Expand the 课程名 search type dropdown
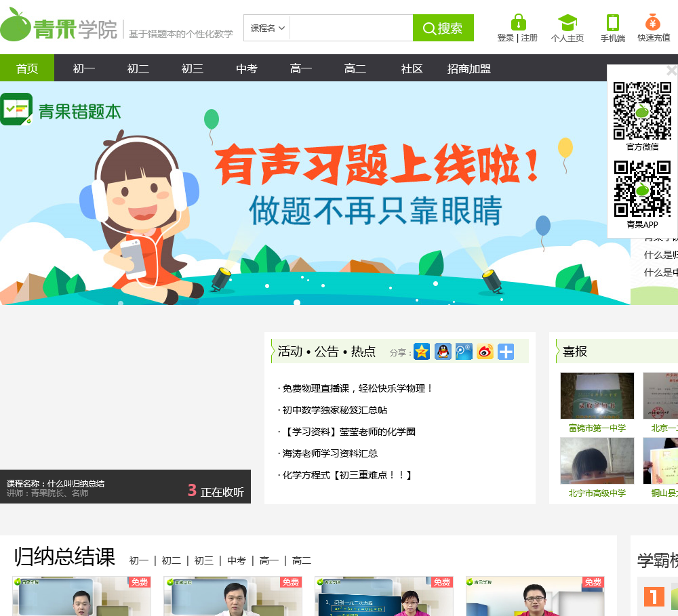The height and width of the screenshot is (616, 678). 266,28
